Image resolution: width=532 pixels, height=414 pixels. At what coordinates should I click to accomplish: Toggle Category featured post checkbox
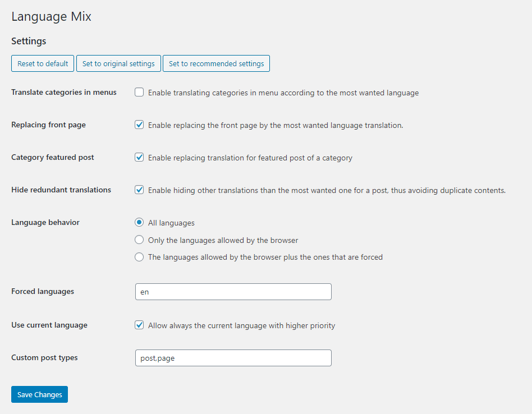coord(139,157)
